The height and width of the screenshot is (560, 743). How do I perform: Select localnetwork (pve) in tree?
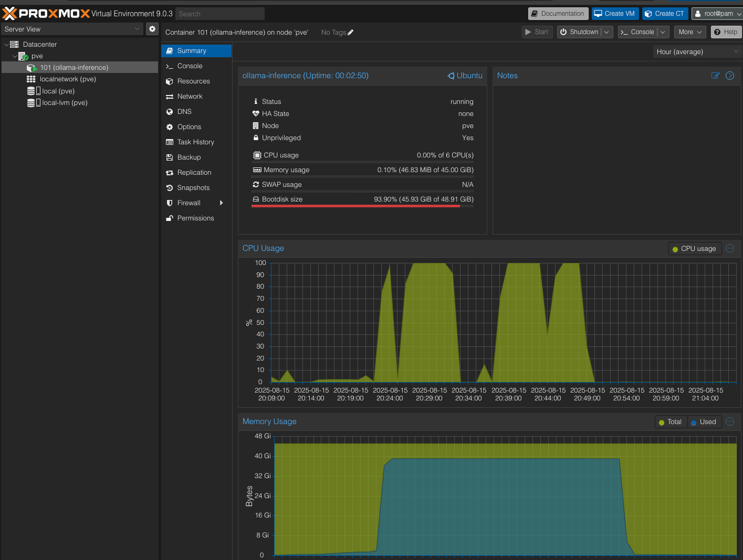click(80, 79)
